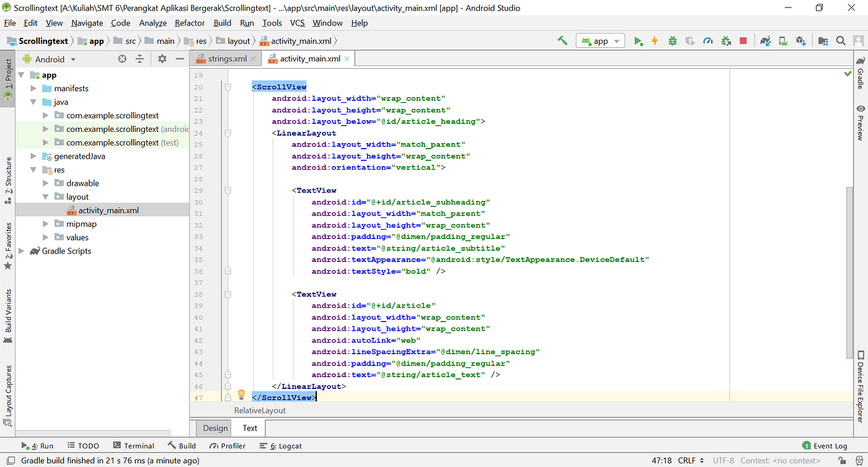868x467 pixels.
Task: Debug the app with the bug icon
Action: pos(672,40)
